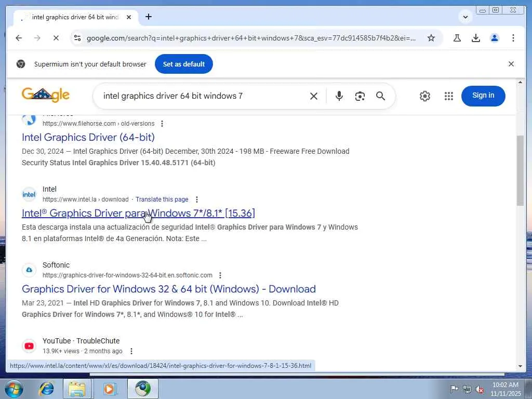Click the YouTube result favicon
Viewport: 532px width, 399px height.
point(29,345)
